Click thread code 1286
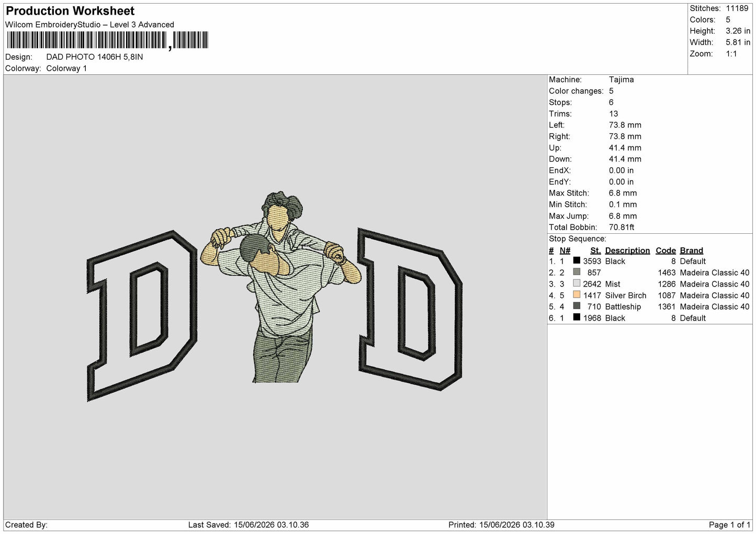This screenshot has height=534, width=756. coord(667,284)
